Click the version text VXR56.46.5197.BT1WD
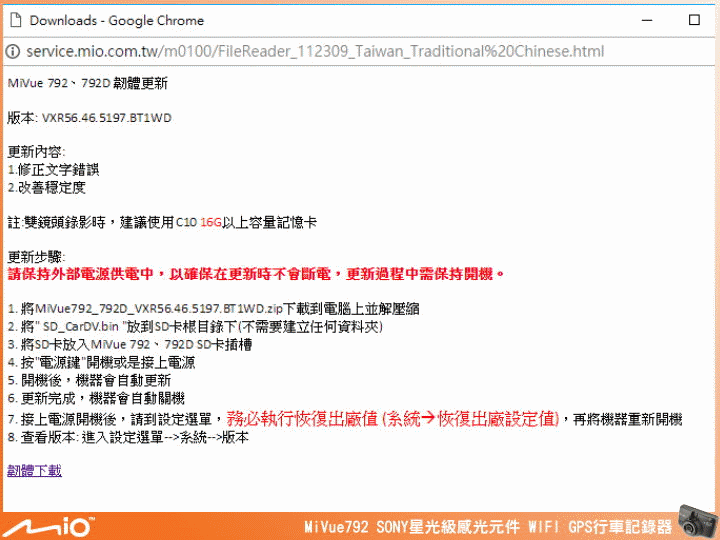The height and width of the screenshot is (540, 720). (107, 118)
